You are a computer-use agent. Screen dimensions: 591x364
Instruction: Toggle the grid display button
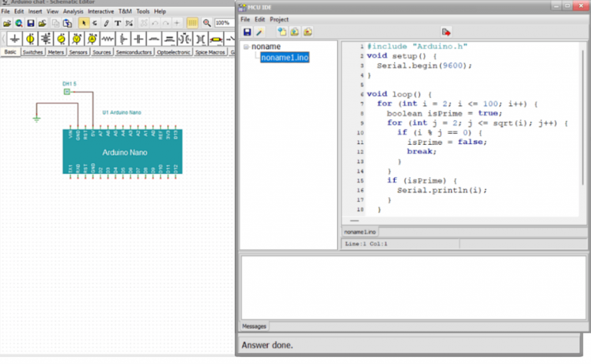tap(192, 23)
